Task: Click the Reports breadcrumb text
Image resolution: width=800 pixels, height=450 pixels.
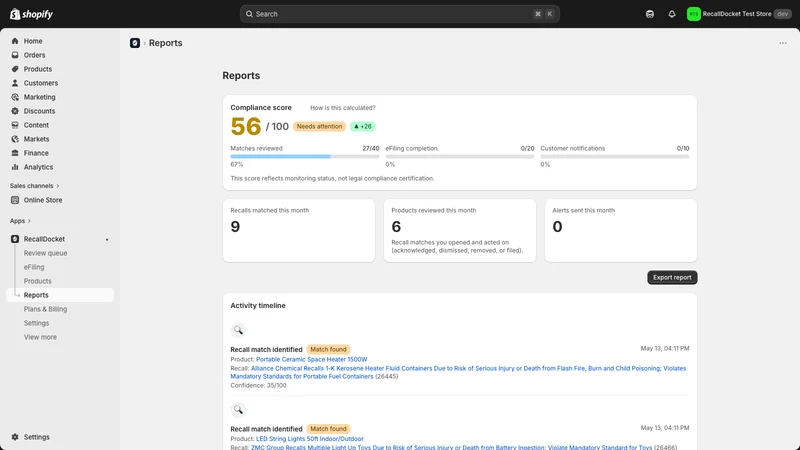Action: click(165, 43)
